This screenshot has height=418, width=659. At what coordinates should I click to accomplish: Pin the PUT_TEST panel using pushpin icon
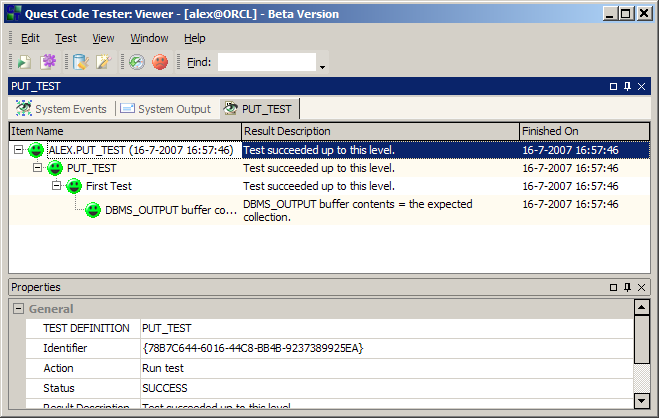627,87
